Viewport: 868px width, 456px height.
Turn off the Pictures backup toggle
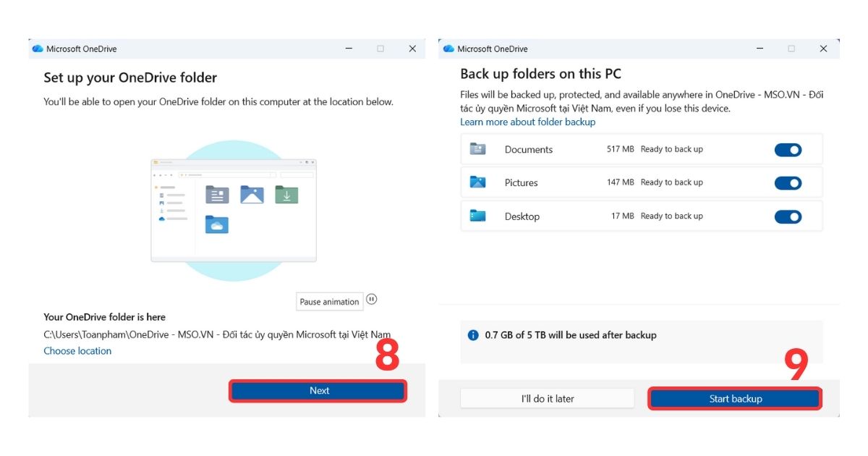(x=788, y=182)
